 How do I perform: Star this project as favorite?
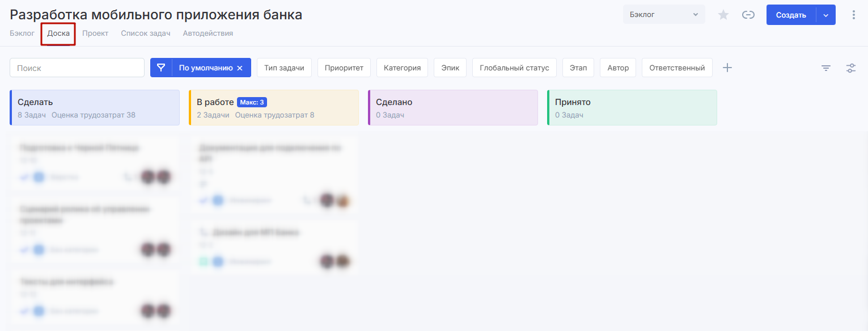click(723, 15)
